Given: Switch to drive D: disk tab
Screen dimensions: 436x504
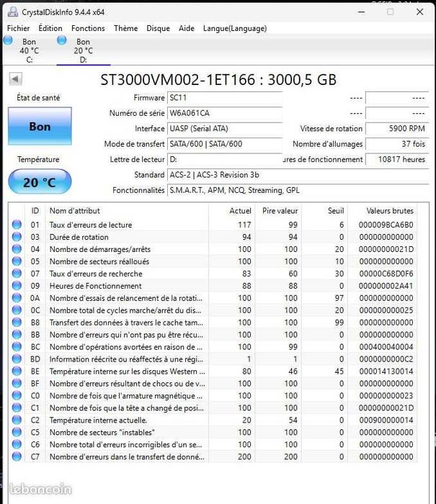Looking at the screenshot, I should coord(83,50).
